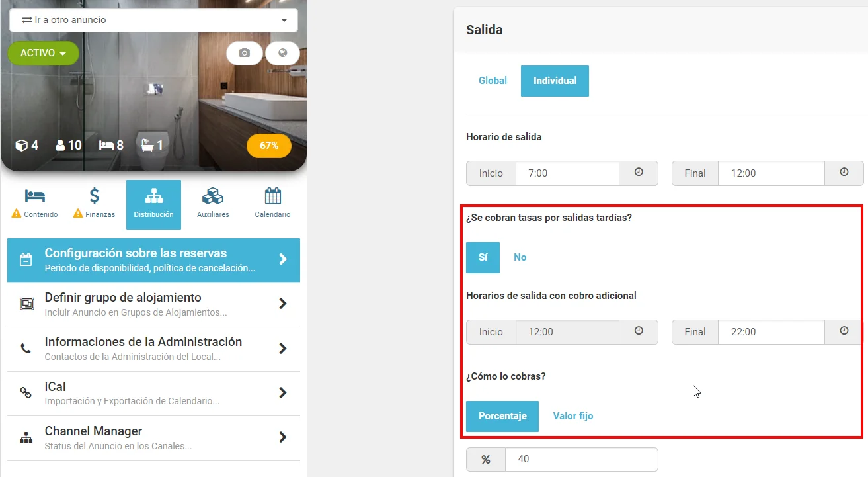This screenshot has width=868, height=477.
Task: Open the 'Ir a otro anuncio' dropdown
Action: tap(154, 20)
